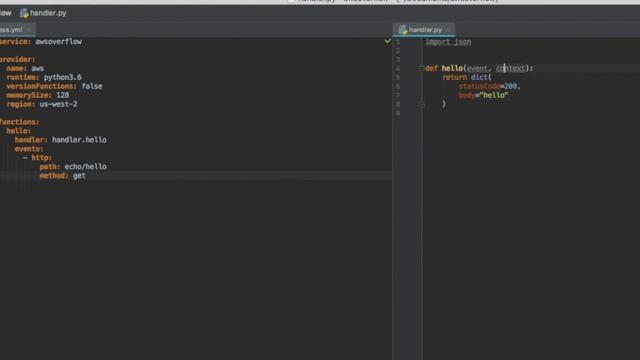Click the 'functions:' key
This screenshot has width=640, height=360.
click(20, 122)
